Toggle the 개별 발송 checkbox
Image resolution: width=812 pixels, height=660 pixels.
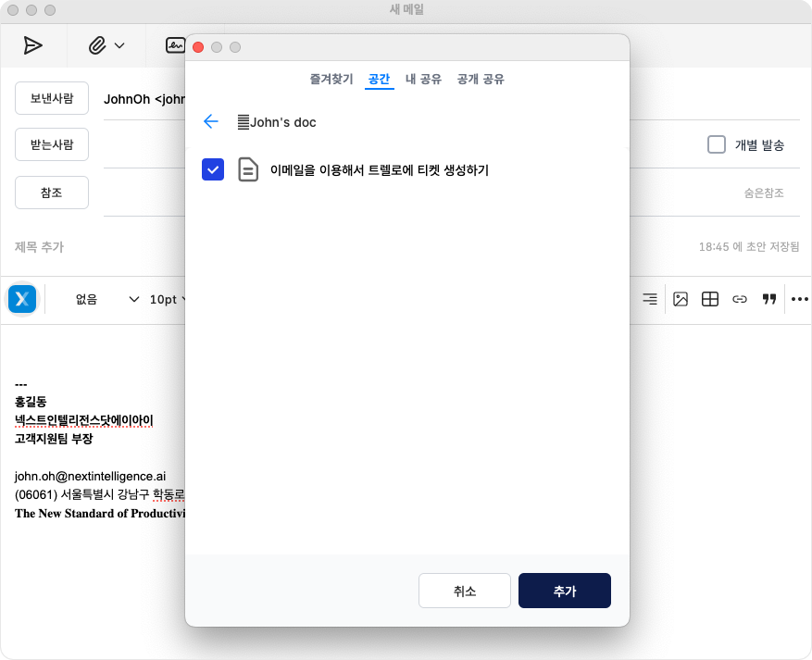717,144
